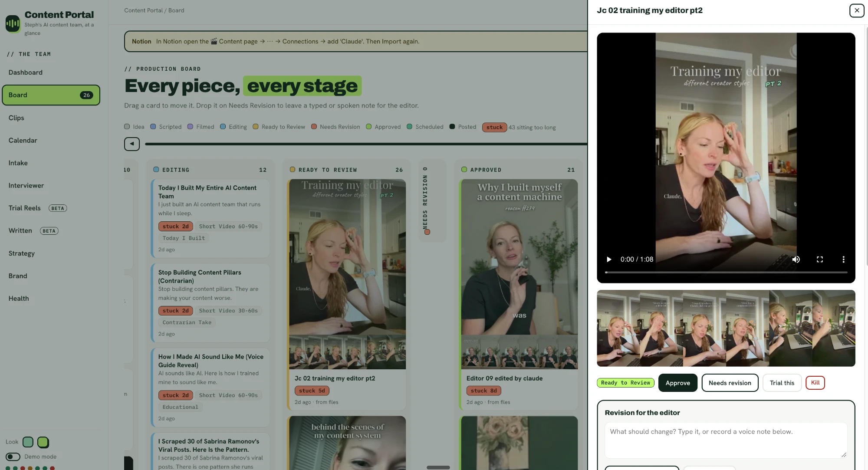The height and width of the screenshot is (470, 868).
Task: Go to Strategy in sidebar
Action: (x=51, y=253)
